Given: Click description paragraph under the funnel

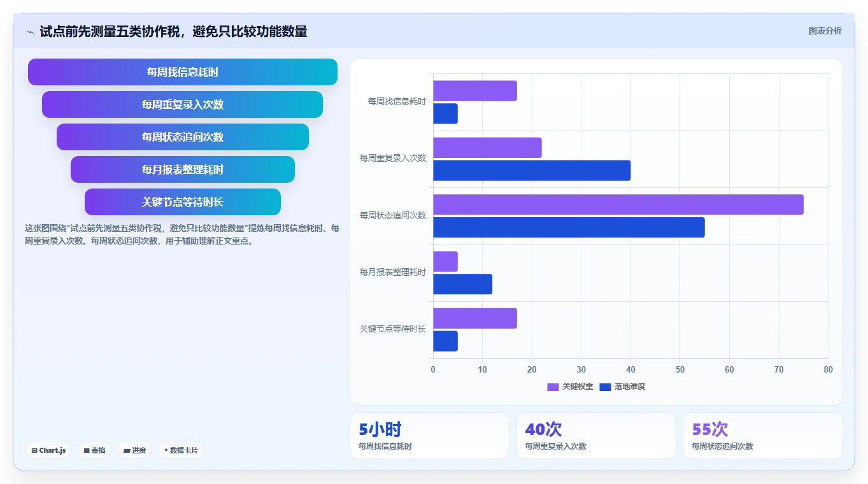Looking at the screenshot, I should [182, 234].
